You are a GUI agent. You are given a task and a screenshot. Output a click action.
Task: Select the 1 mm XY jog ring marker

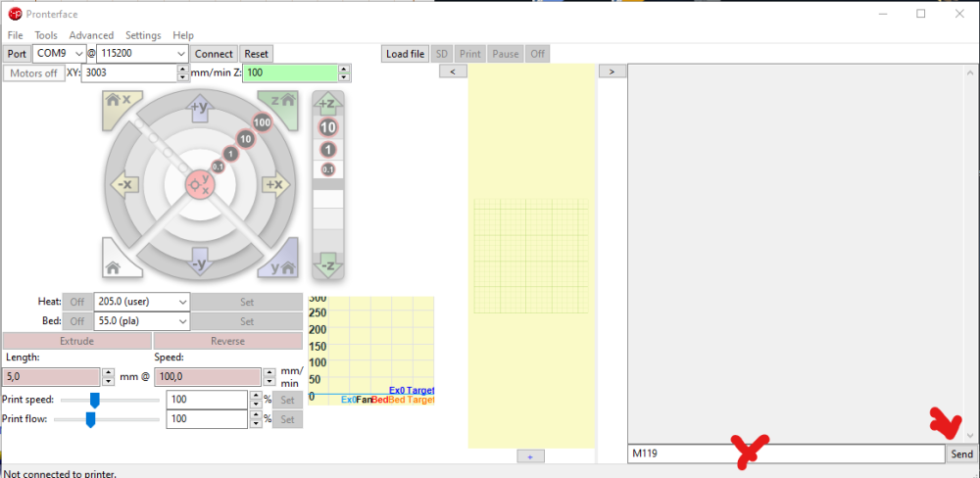pos(230,154)
